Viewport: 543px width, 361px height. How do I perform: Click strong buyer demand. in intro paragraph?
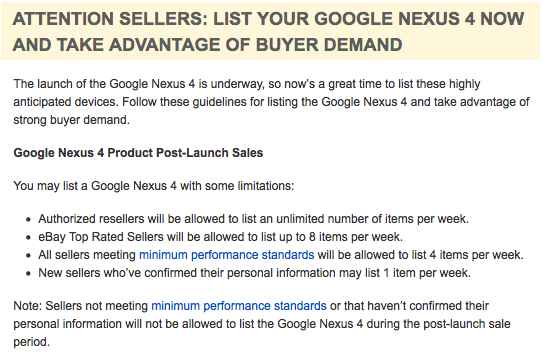[71, 120]
